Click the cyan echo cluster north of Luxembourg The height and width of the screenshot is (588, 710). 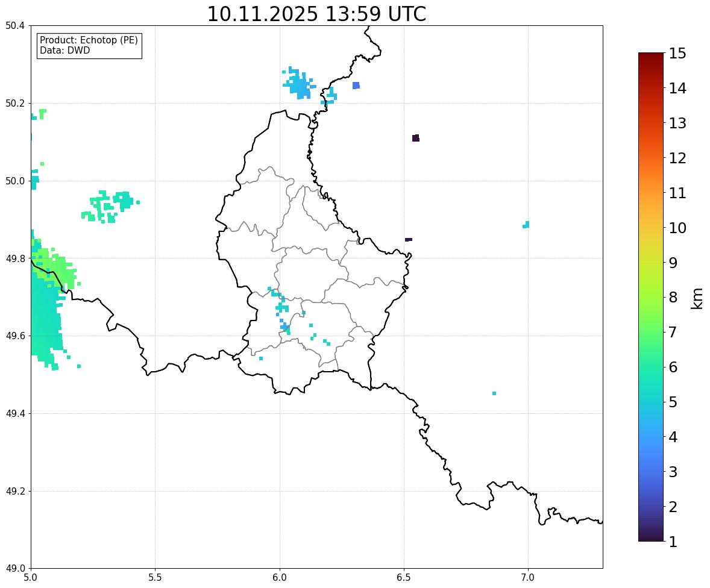tap(300, 83)
